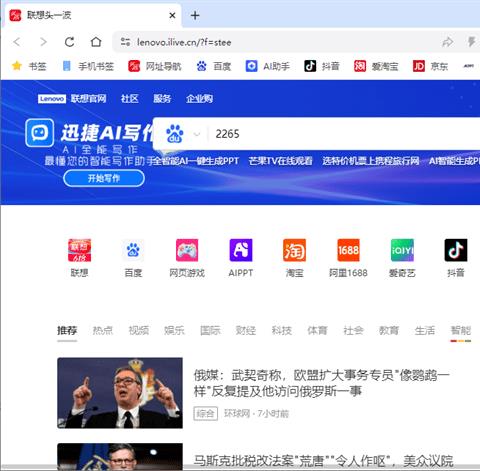Image resolution: width=480 pixels, height=471 pixels.
Task: Select the 企业购 menu item
Action: point(199,99)
